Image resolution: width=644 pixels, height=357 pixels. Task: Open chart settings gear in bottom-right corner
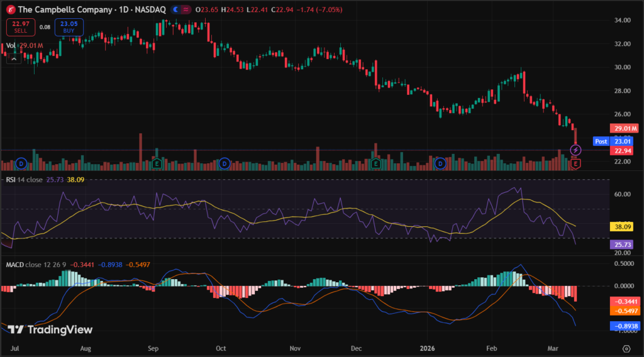[626, 348]
